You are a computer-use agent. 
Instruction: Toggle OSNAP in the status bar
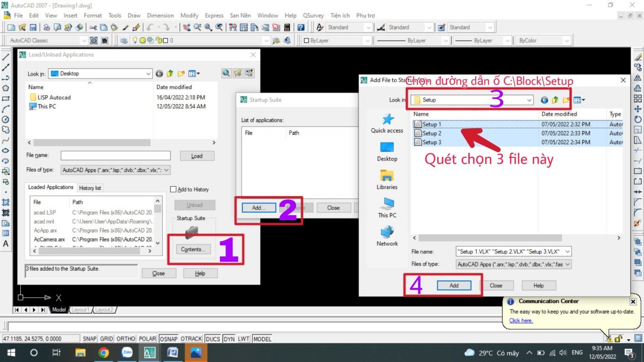[168, 339]
